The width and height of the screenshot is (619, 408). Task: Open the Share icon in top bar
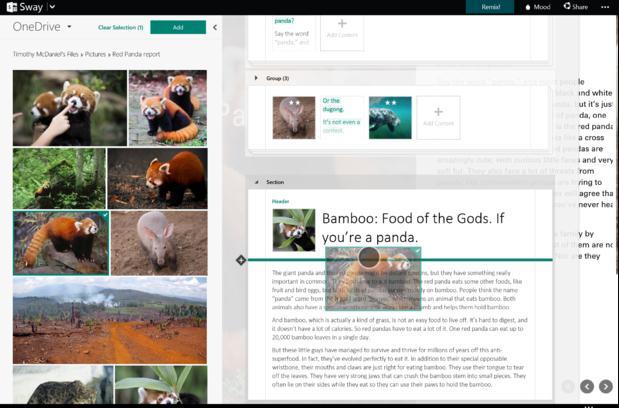coord(567,6)
